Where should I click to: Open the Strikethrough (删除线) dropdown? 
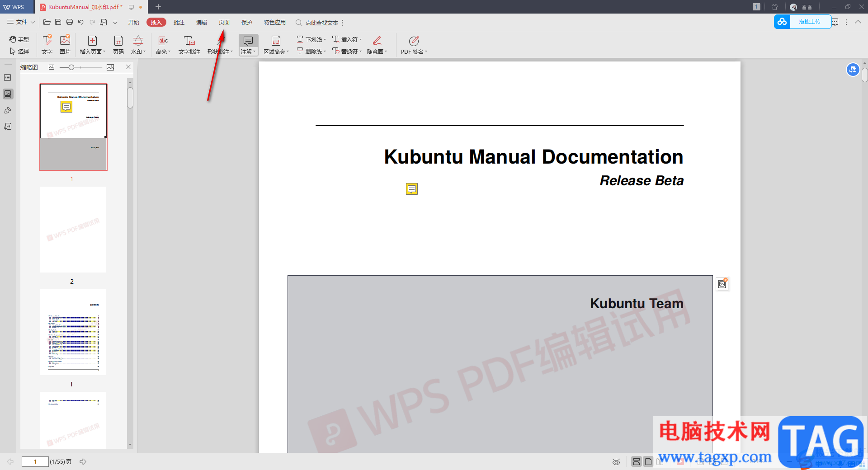[x=311, y=51]
